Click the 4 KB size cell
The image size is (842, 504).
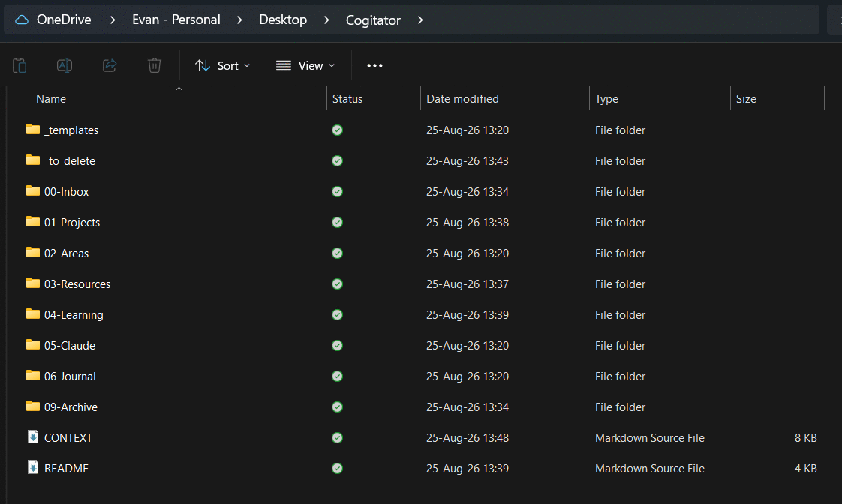805,469
